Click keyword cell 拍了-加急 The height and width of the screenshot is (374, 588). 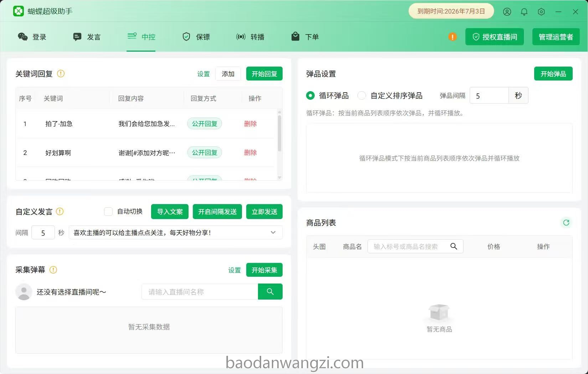(x=59, y=124)
